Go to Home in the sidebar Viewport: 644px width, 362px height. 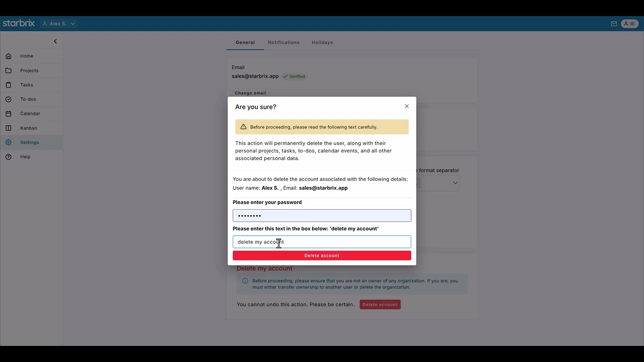pyautogui.click(x=27, y=56)
